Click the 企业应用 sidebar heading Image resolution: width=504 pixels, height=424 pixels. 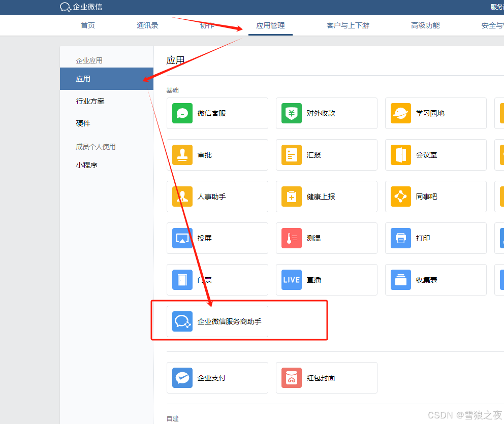pyautogui.click(x=89, y=60)
